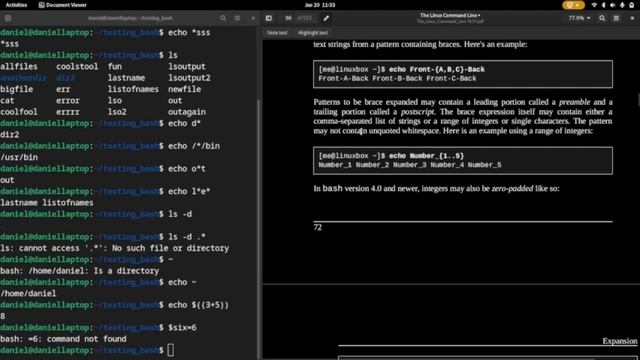Click the 'echo $((3+5))' command
The image size is (640, 360).
pyautogui.click(x=198, y=305)
